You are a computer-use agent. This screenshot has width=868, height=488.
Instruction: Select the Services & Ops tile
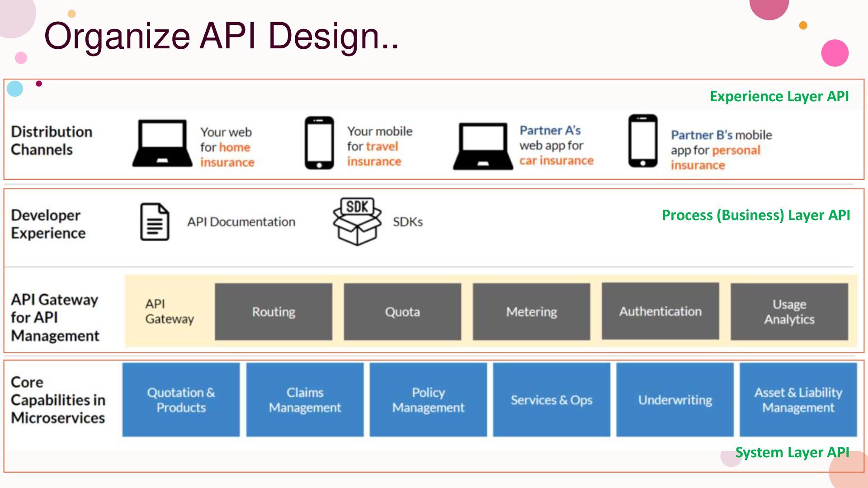pyautogui.click(x=552, y=400)
